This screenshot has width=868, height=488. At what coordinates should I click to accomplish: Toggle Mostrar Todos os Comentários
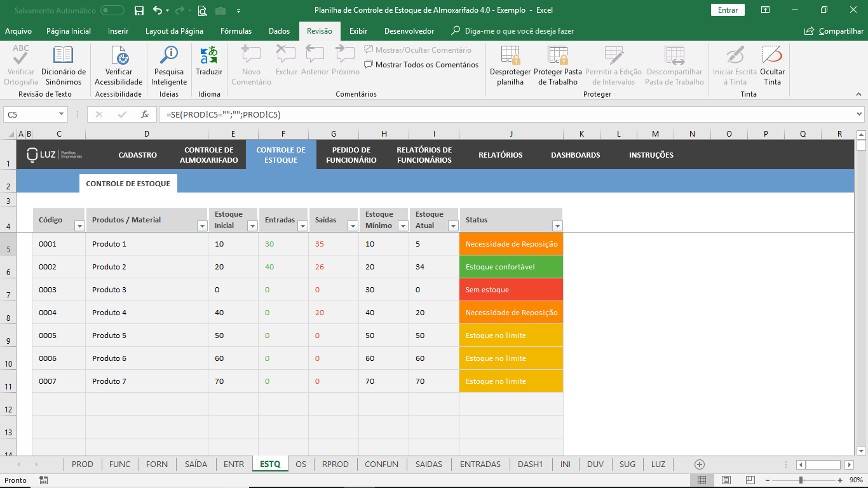(421, 64)
